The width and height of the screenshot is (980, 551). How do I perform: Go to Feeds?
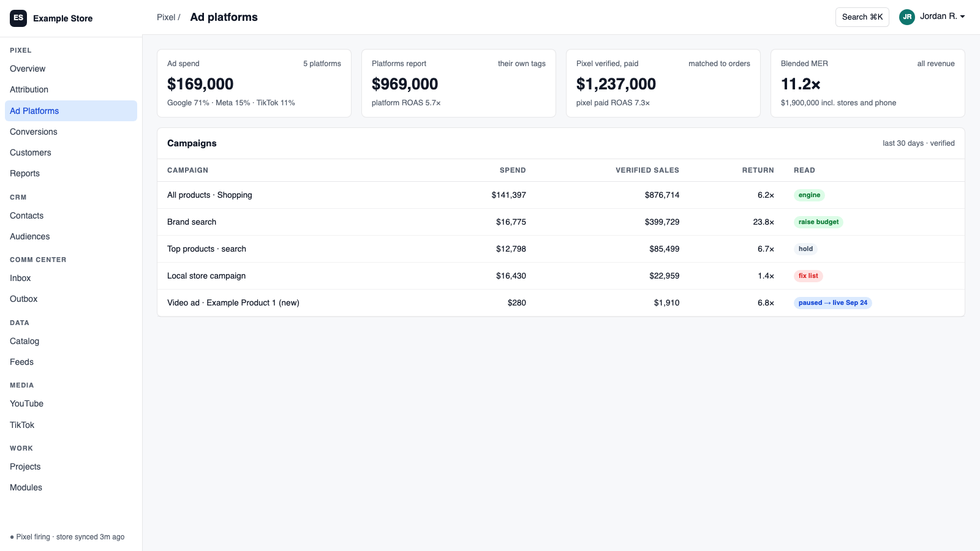coord(71,362)
